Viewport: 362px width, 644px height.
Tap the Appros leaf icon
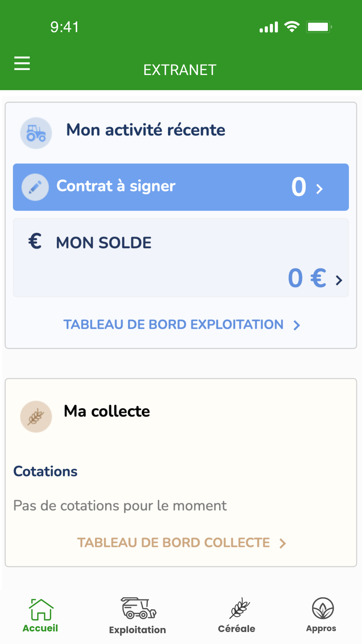[323, 608]
